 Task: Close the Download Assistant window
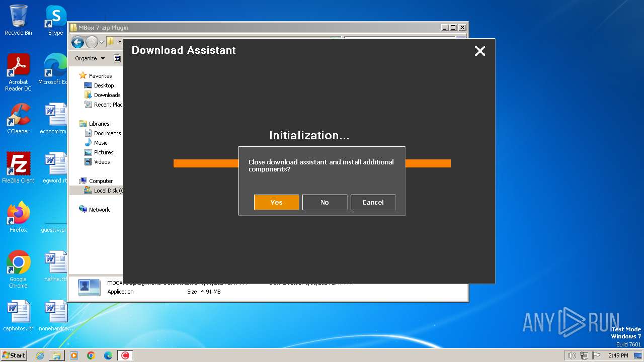480,51
